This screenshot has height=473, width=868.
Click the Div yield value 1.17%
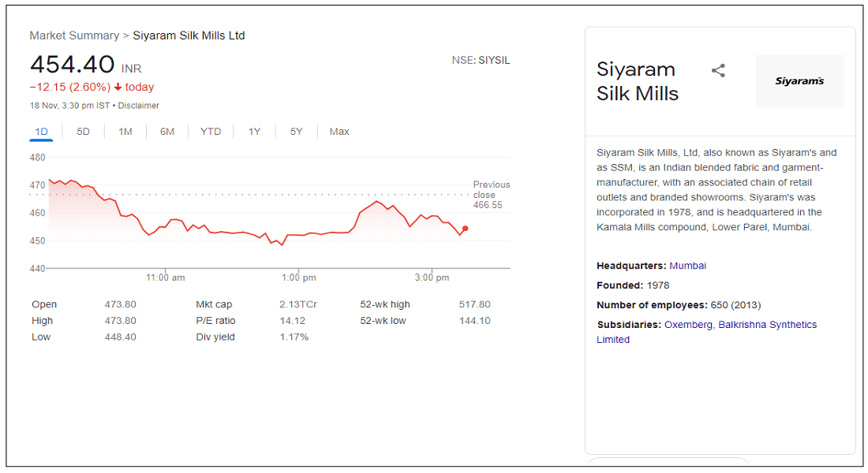pos(294,337)
